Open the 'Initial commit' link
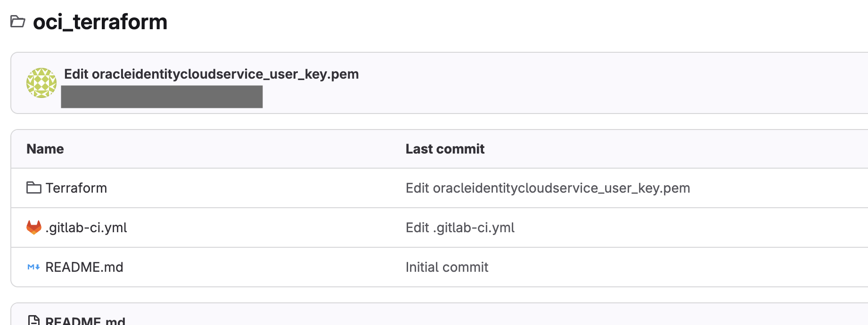This screenshot has width=868, height=325. (x=447, y=267)
